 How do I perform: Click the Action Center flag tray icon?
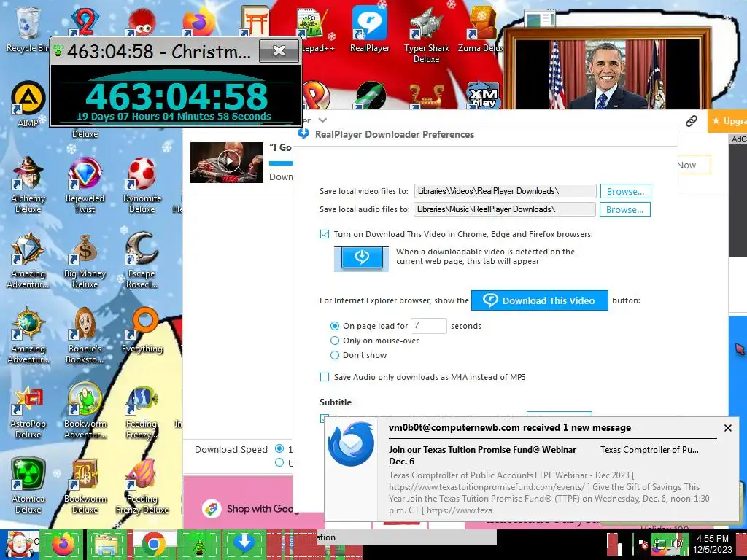pos(642,543)
